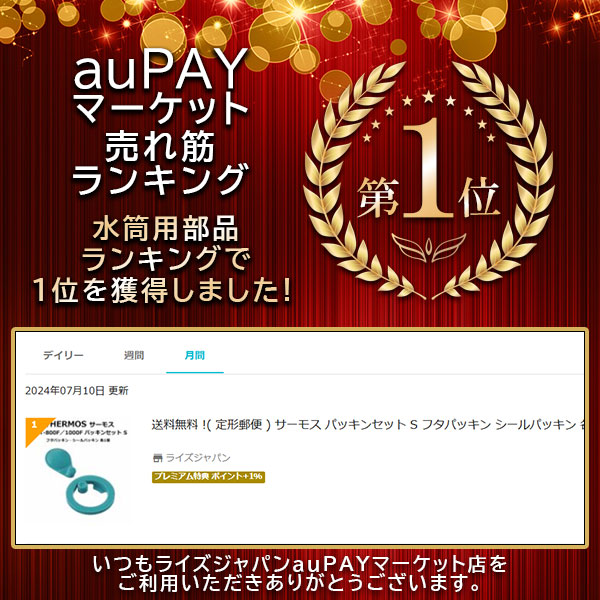
Task: Click the 位 character in the gold emblem
Action: pos(479,197)
